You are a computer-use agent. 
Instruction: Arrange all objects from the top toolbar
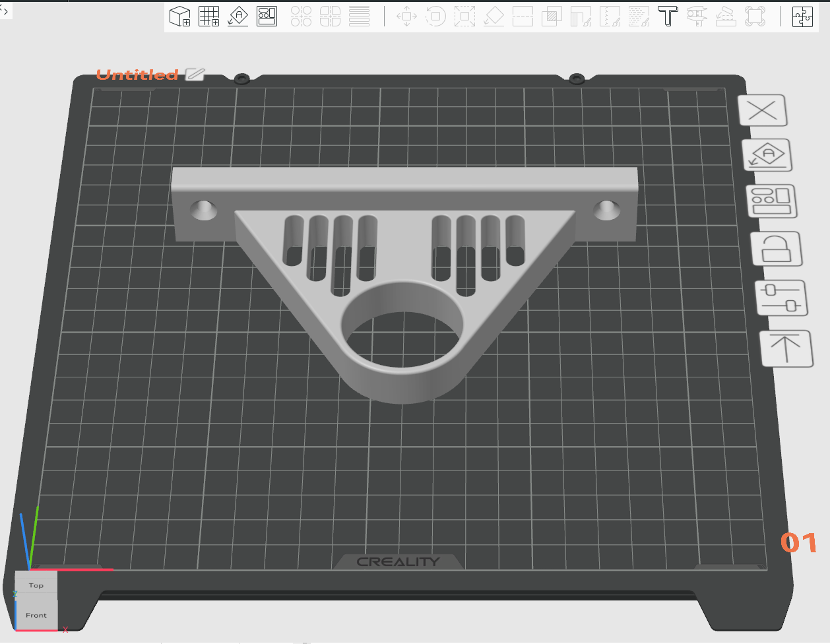click(267, 16)
